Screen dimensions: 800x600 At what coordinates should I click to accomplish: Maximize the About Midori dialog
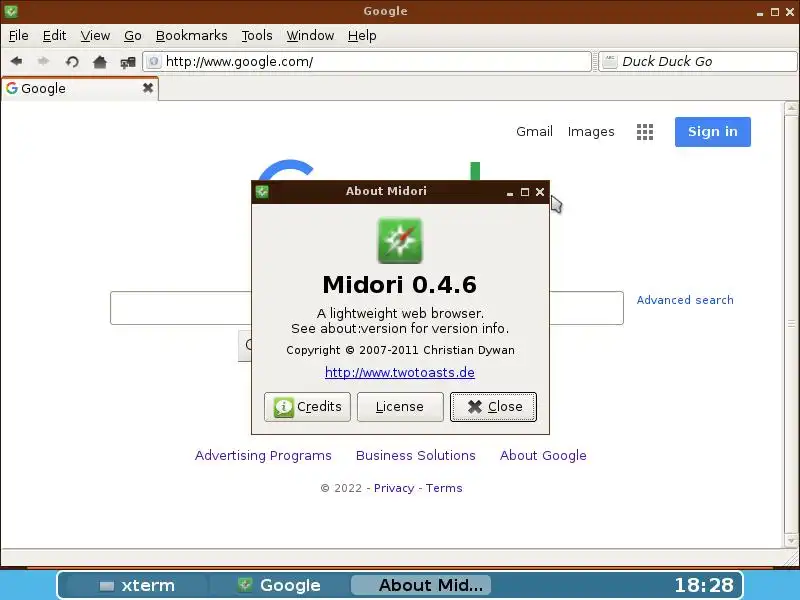(524, 192)
